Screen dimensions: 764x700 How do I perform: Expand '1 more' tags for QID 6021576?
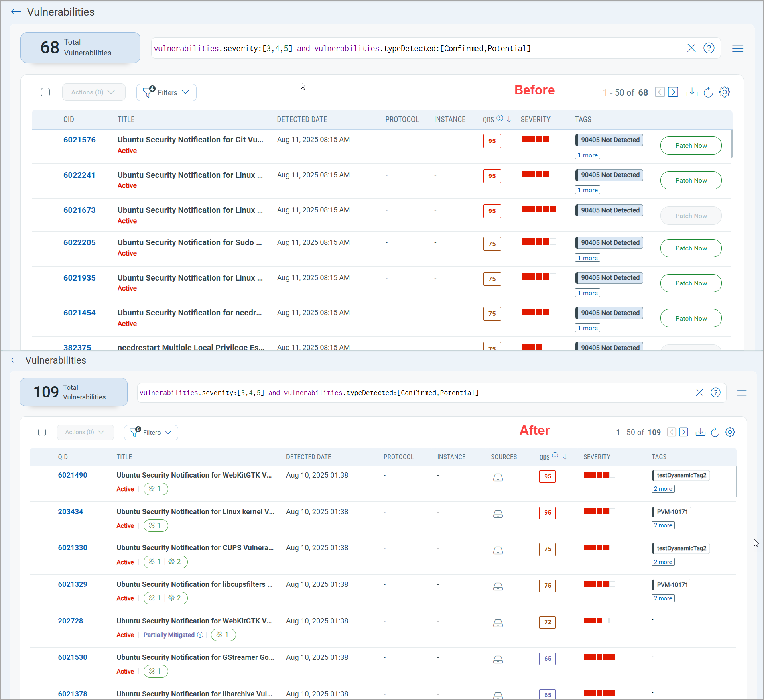[587, 155]
